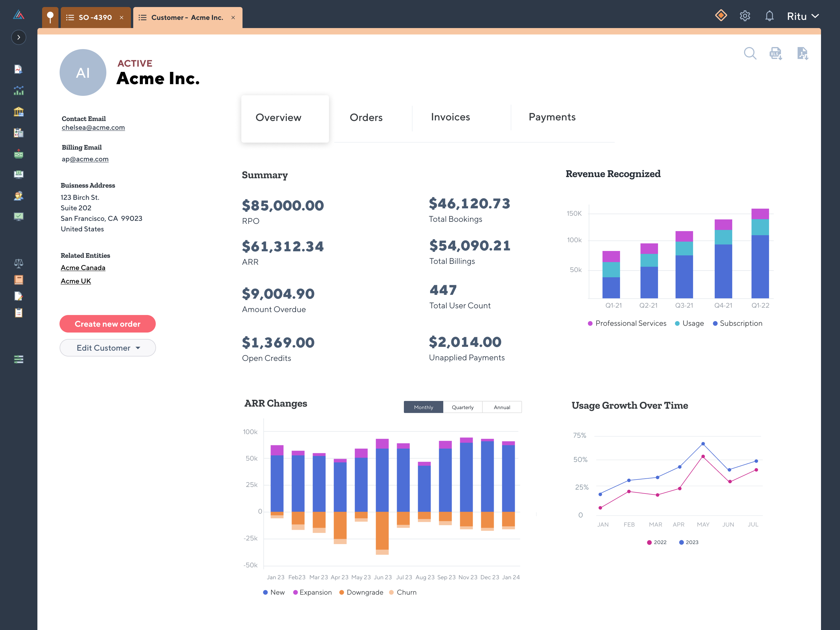Open the monitor checkmark icon in sidebar
Image resolution: width=840 pixels, height=630 pixels.
pyautogui.click(x=18, y=217)
